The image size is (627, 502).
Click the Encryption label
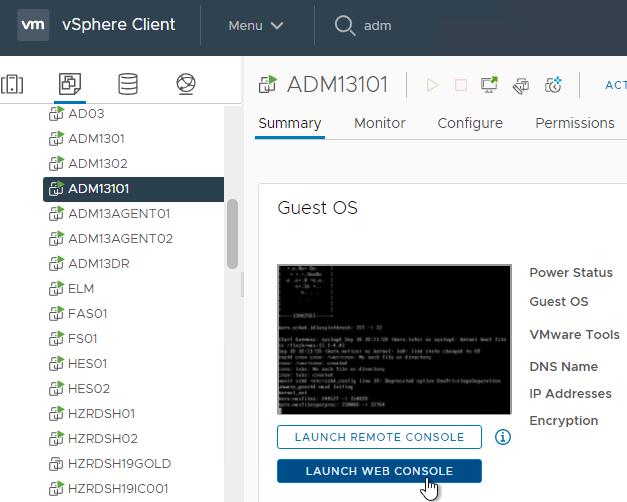[x=564, y=421]
